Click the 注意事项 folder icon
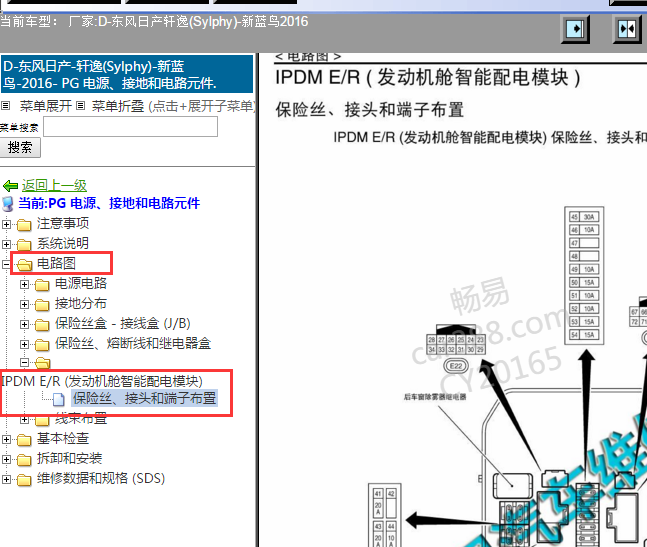Image resolution: width=647 pixels, height=547 pixels. click(24, 225)
